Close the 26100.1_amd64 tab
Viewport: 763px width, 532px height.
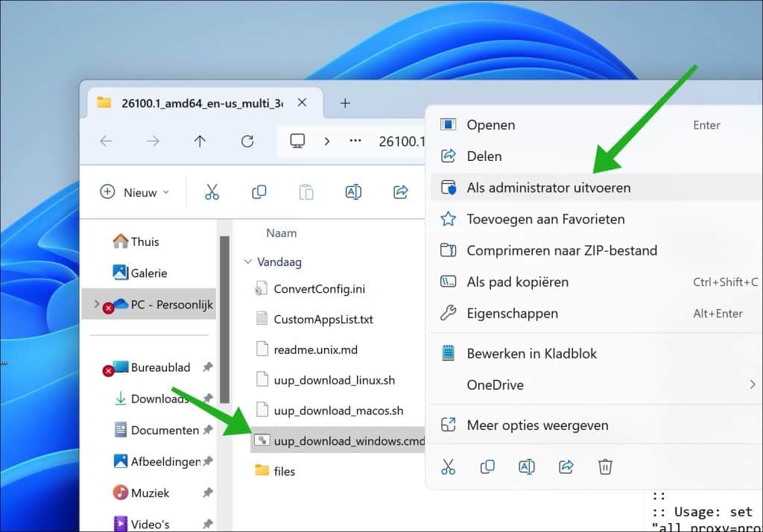pos(302,102)
